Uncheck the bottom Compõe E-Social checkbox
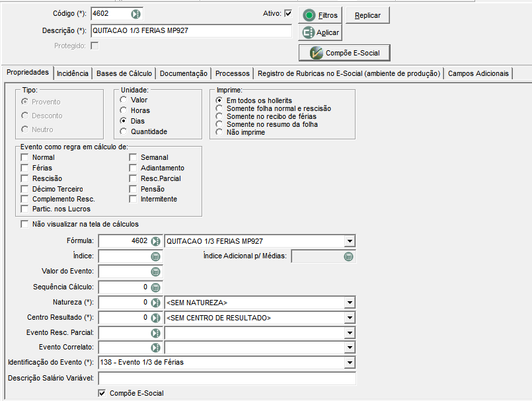 pos(102,393)
